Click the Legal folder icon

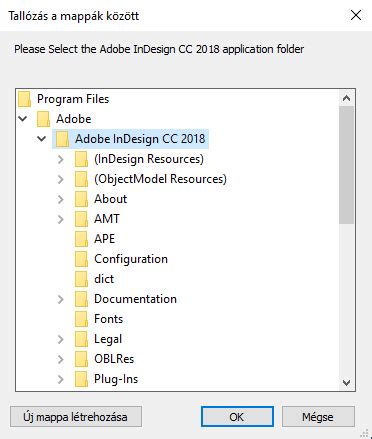point(81,339)
